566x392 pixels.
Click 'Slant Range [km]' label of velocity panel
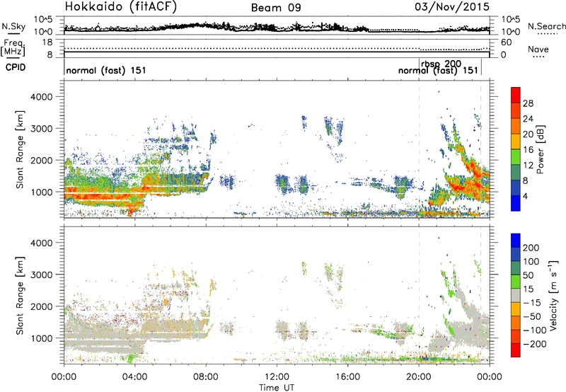(x=20, y=295)
